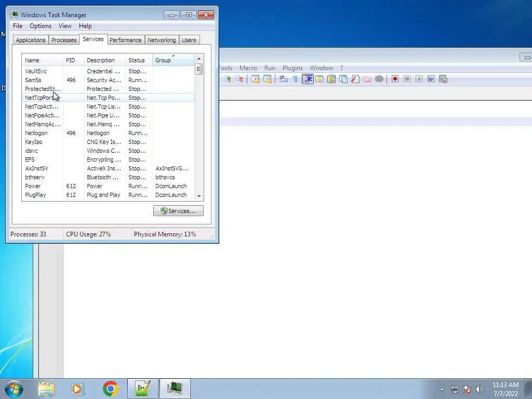Click Zoom Out icon in Notepad++ toolbar

click(x=240, y=79)
